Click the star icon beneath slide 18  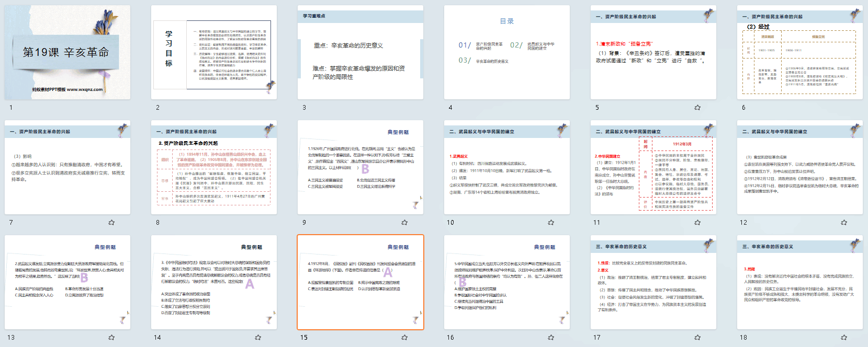[843, 338]
